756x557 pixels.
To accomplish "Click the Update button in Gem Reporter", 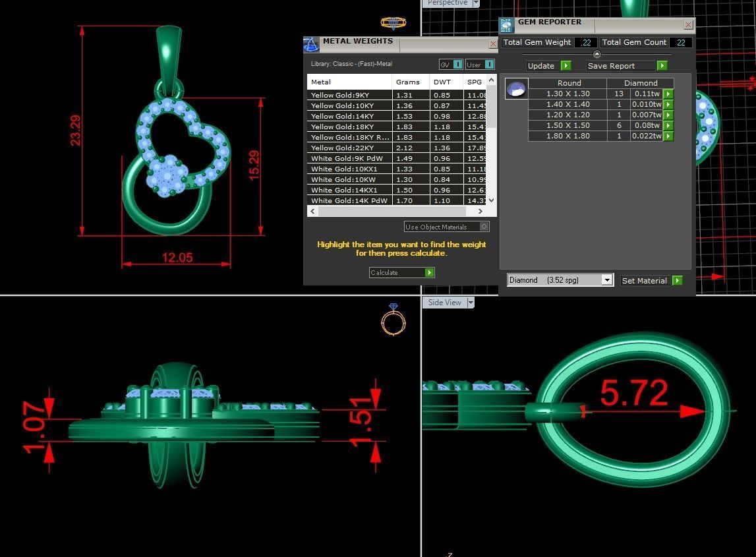I will [548, 65].
